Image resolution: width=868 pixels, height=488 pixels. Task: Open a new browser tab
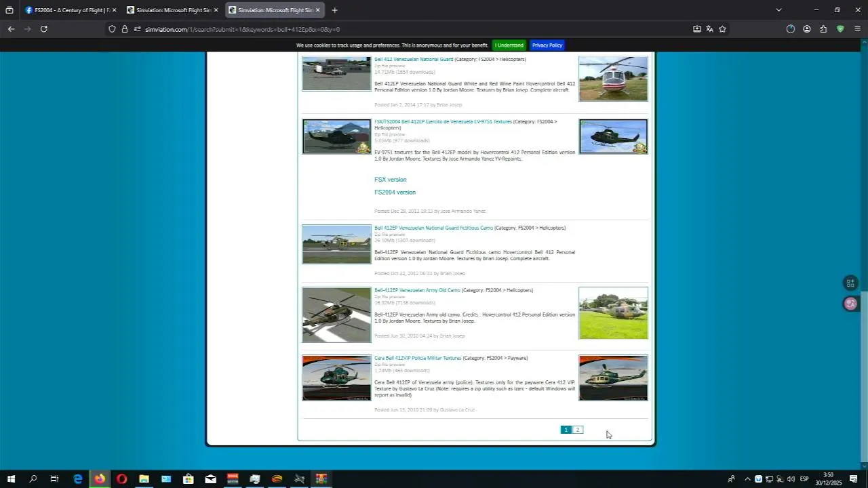tap(334, 10)
